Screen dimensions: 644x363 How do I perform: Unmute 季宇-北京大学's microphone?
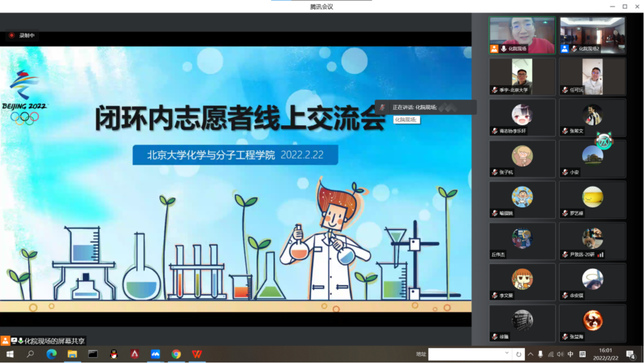pos(494,90)
